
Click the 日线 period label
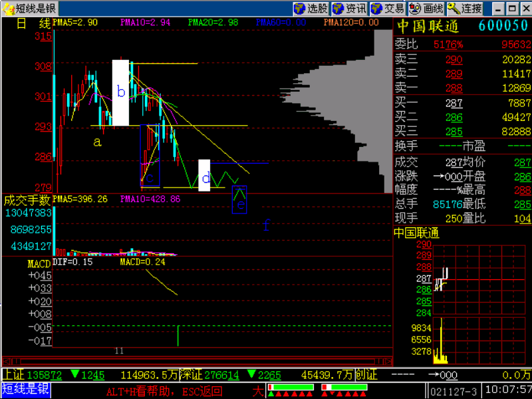(33, 23)
